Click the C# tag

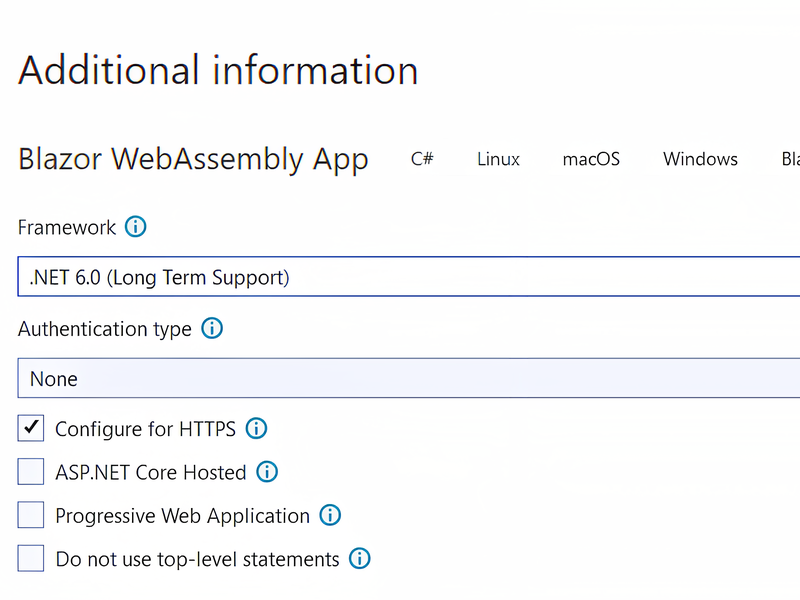[422, 159]
